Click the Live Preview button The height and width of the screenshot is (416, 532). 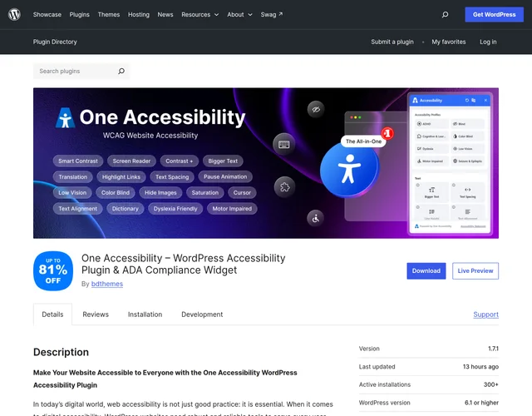[x=475, y=271]
